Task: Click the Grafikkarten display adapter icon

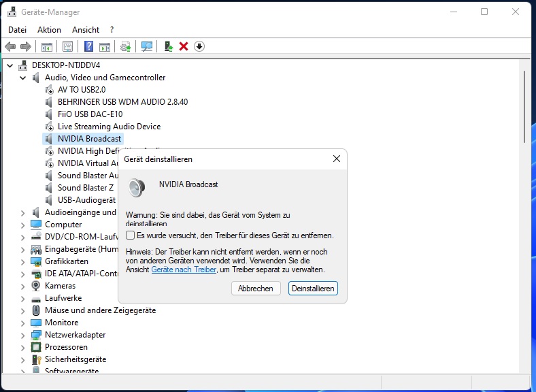Action: [x=36, y=261]
